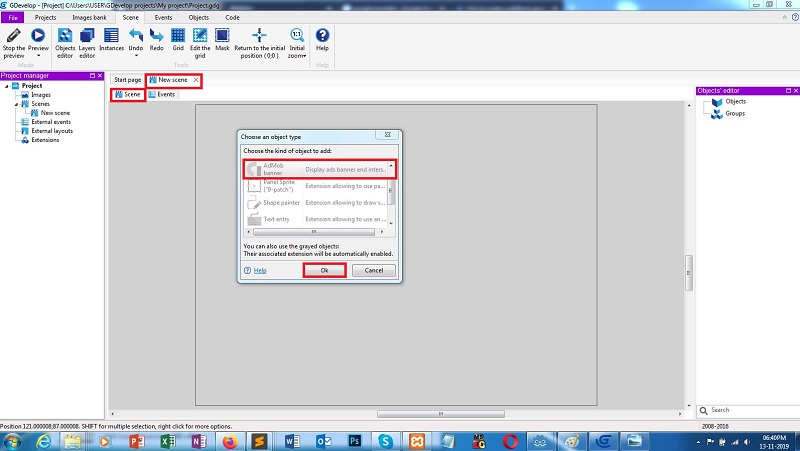800x451 pixels.
Task: Start the scene Preview
Action: pyautogui.click(x=38, y=35)
